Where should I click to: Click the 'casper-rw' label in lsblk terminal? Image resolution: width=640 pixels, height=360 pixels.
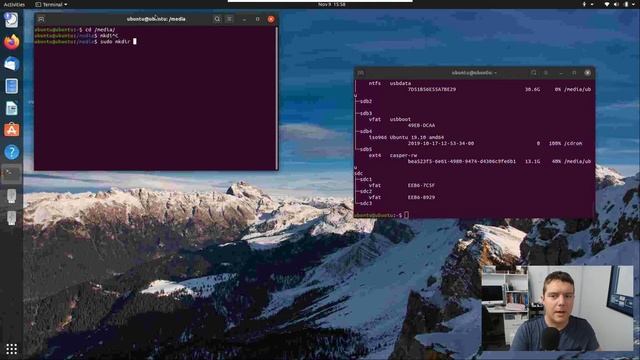[403, 156]
